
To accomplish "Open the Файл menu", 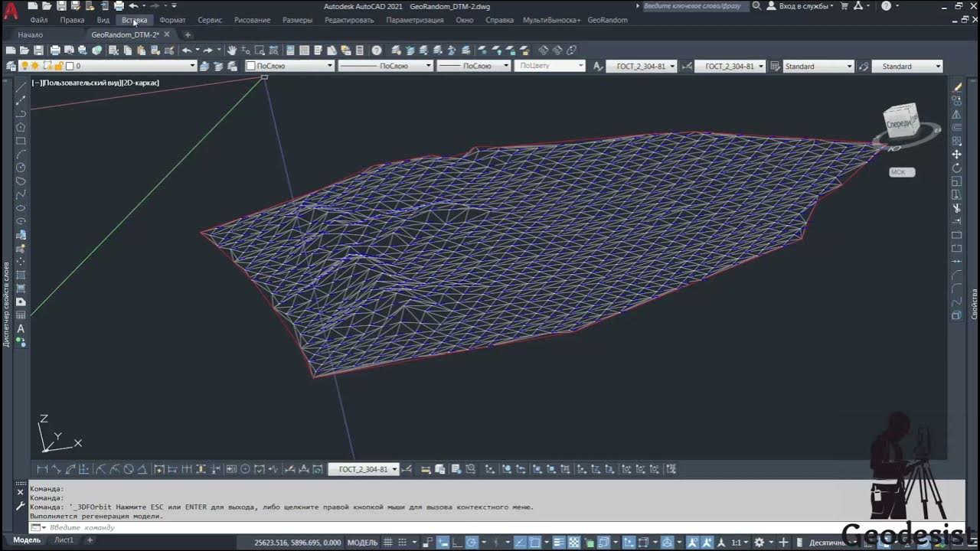I will (39, 20).
